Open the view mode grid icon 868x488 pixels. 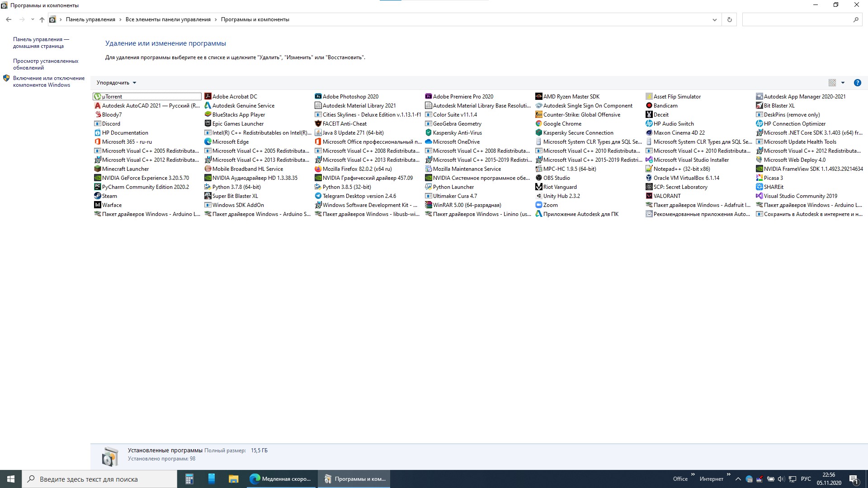832,83
